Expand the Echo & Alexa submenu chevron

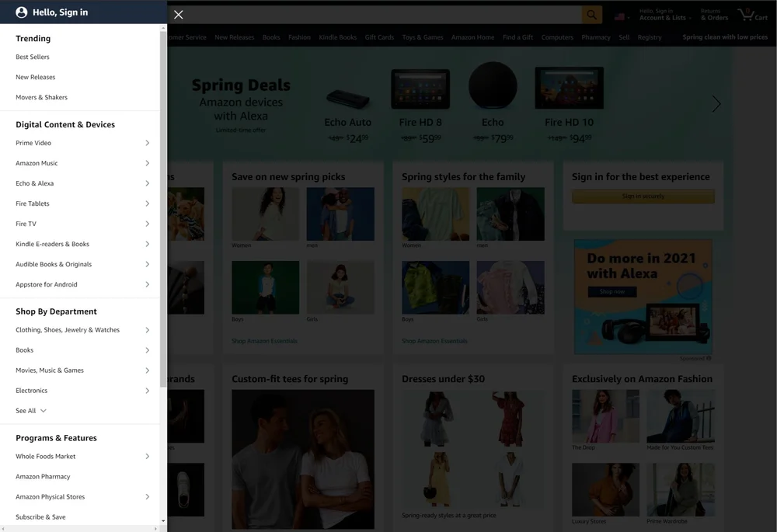click(147, 184)
